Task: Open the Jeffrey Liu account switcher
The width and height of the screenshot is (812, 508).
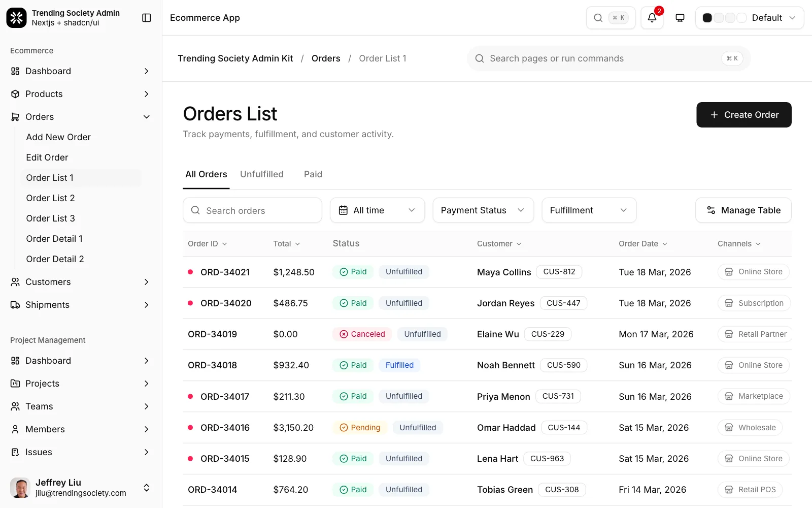Action: tap(81, 488)
